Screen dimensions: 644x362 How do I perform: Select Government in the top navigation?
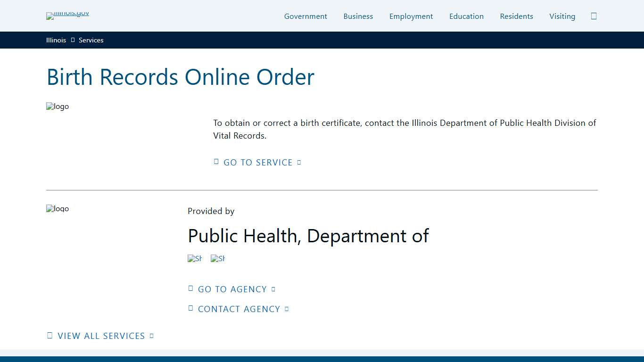305,16
